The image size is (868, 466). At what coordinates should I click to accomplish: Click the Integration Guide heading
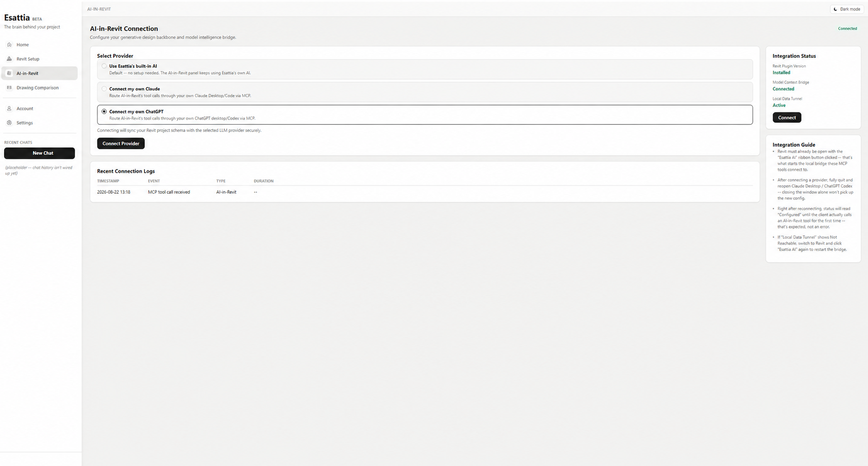pyautogui.click(x=793, y=145)
